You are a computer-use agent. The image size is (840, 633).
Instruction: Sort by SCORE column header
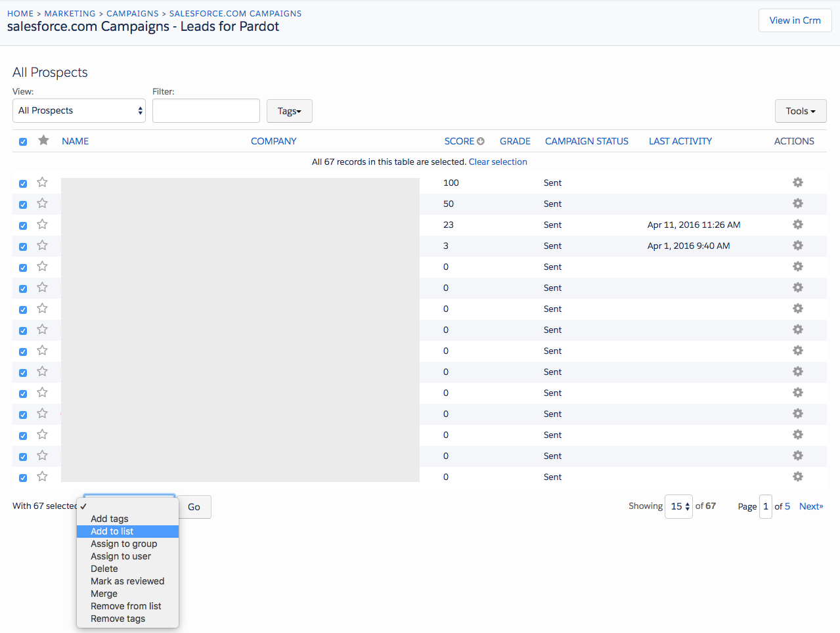pos(459,141)
